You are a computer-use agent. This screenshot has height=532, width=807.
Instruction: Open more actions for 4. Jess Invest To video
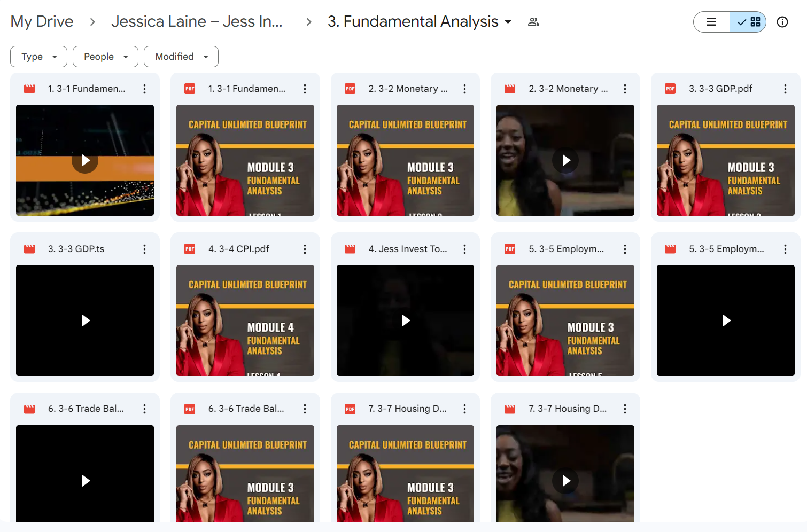pyautogui.click(x=464, y=249)
